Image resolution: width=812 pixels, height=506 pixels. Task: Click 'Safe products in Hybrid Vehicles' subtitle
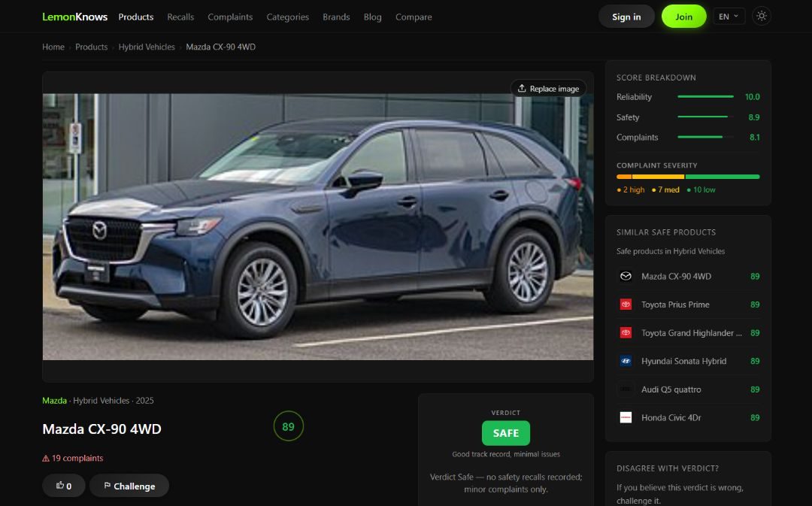point(670,251)
